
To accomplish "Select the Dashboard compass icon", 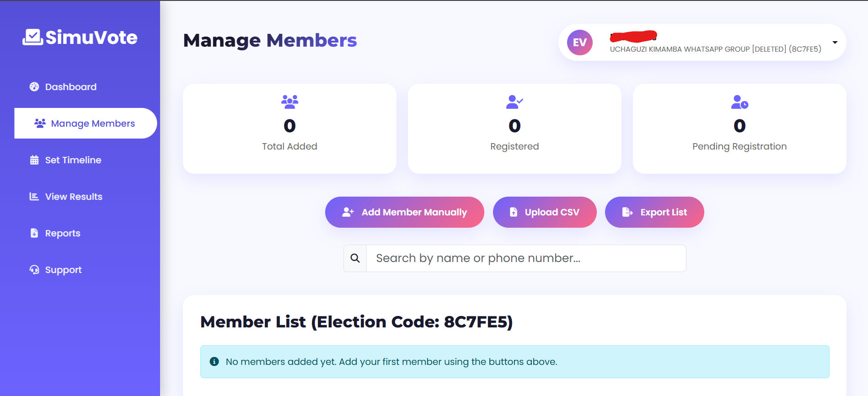I will point(33,86).
